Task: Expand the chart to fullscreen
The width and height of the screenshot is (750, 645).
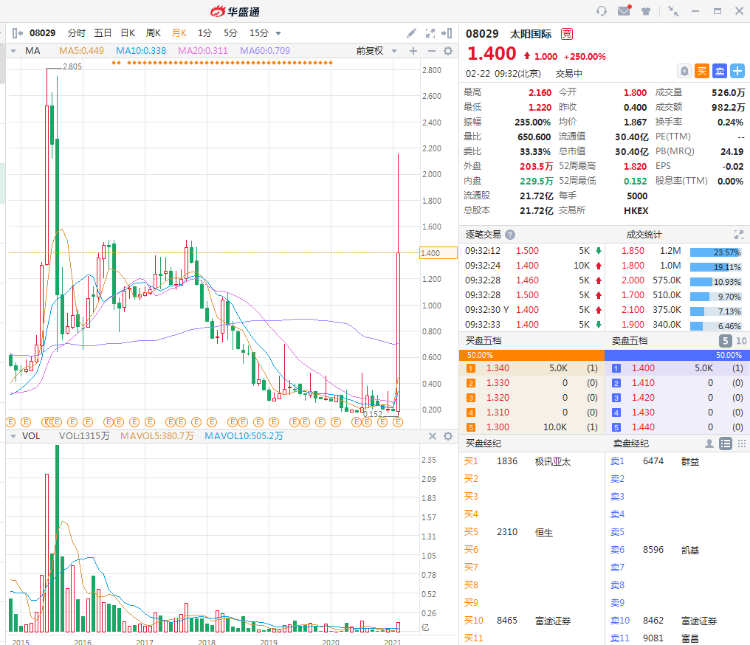Action: click(430, 33)
